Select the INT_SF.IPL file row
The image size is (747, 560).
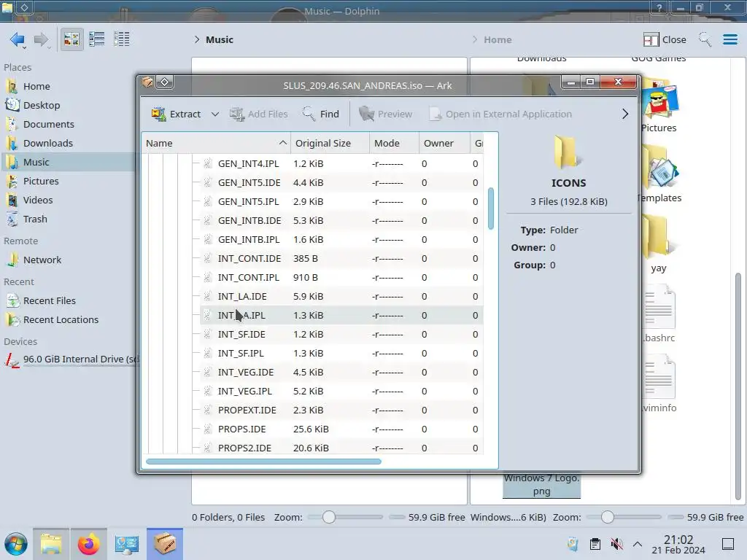(341, 354)
